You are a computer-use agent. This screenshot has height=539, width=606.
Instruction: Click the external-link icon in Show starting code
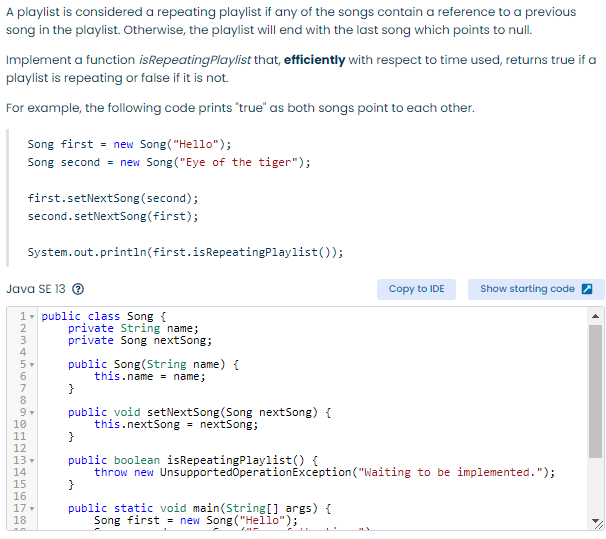(587, 289)
